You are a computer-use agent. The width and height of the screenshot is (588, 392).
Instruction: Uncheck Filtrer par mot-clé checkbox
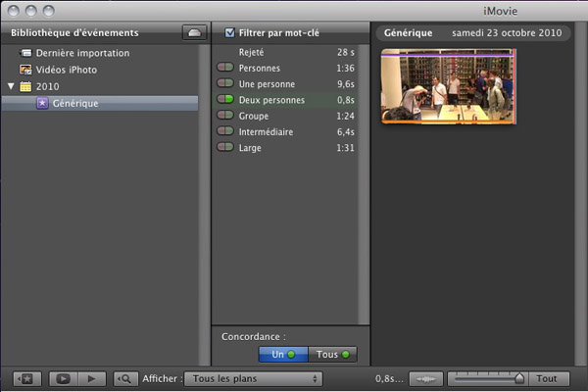click(x=229, y=32)
